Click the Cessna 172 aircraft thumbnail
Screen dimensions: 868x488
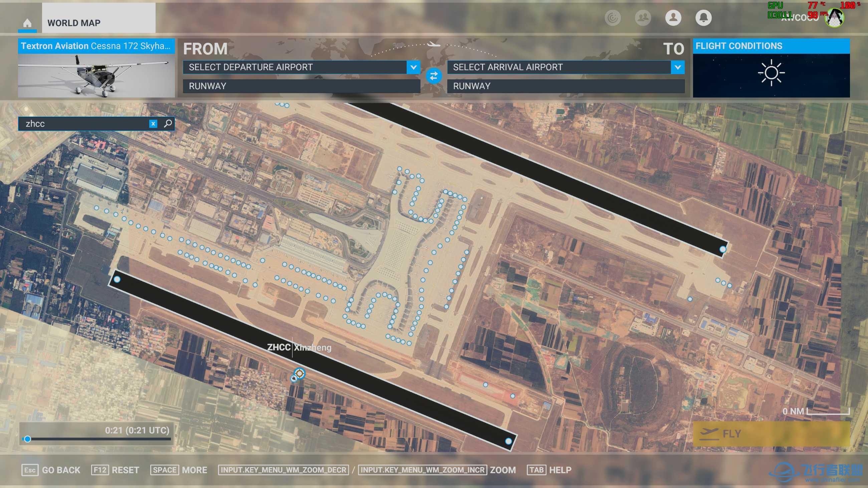point(96,76)
